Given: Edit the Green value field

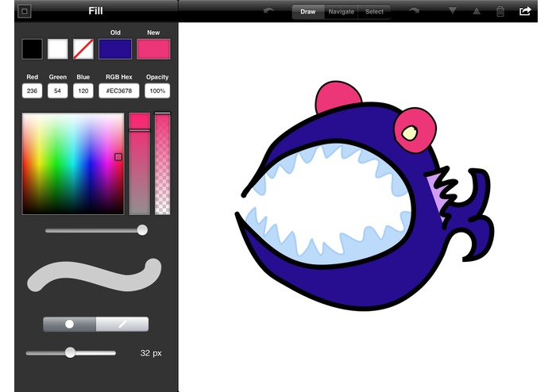Looking at the screenshot, I should pyautogui.click(x=58, y=90).
